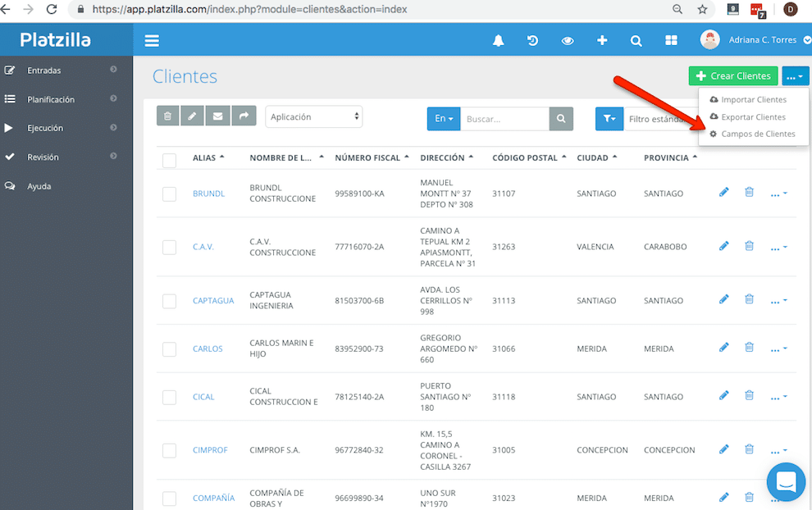Click the Crear Clientes button
812x510 pixels.
[733, 76]
